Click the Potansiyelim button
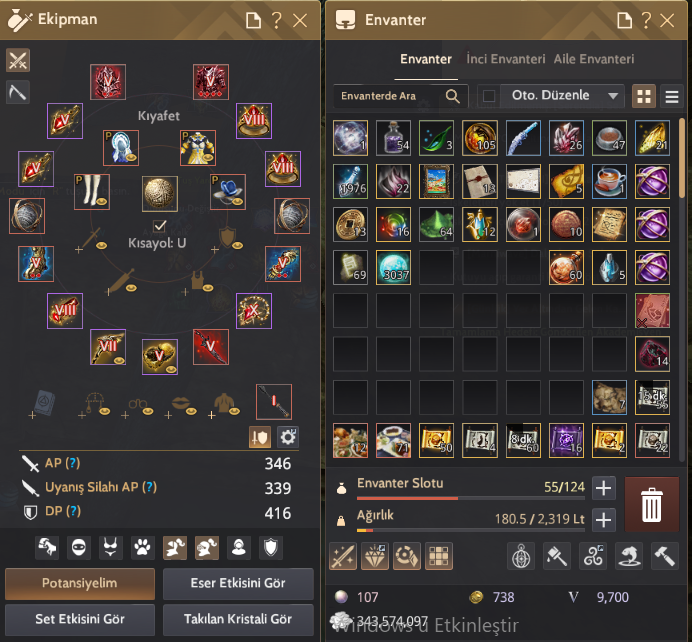The width and height of the screenshot is (692, 642). 80,583
